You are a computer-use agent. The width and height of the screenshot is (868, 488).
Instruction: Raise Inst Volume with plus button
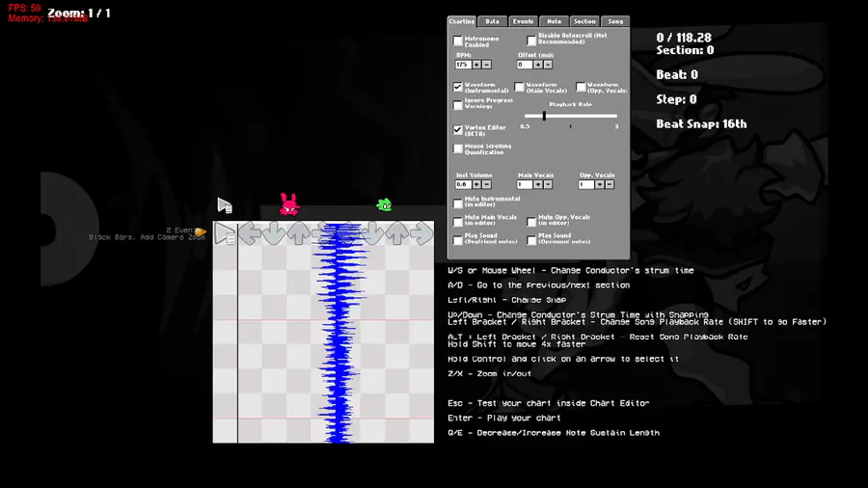point(476,184)
